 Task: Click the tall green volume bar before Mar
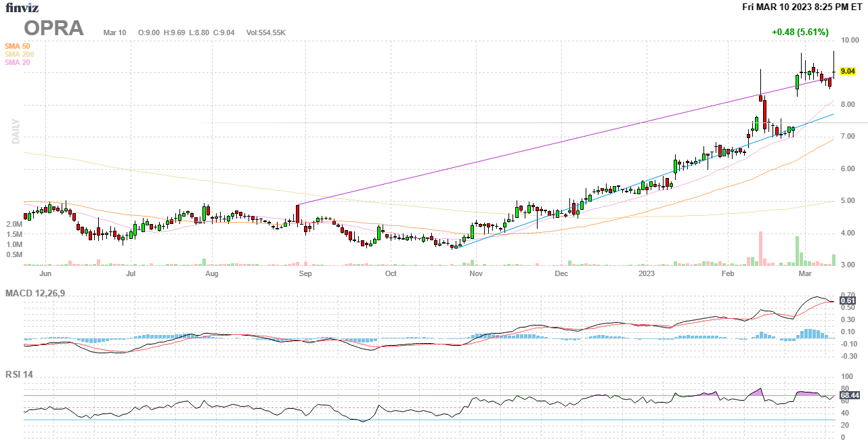[798, 251]
